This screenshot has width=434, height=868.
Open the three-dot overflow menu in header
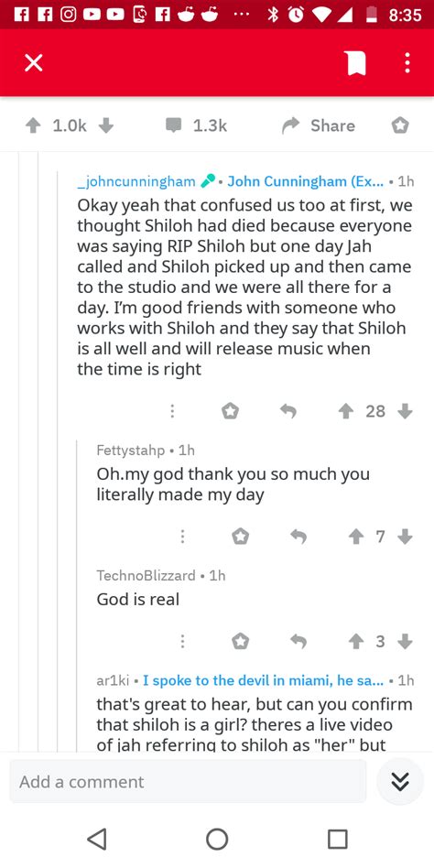pyautogui.click(x=407, y=63)
